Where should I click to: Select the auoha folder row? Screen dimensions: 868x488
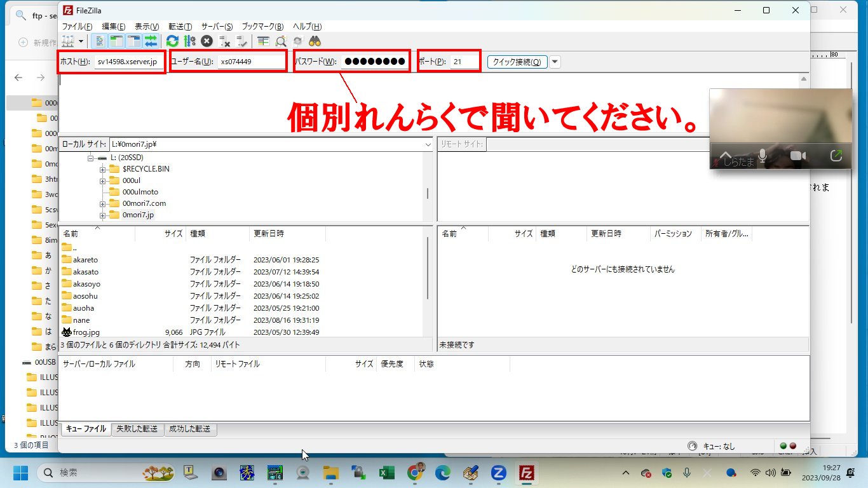point(241,308)
